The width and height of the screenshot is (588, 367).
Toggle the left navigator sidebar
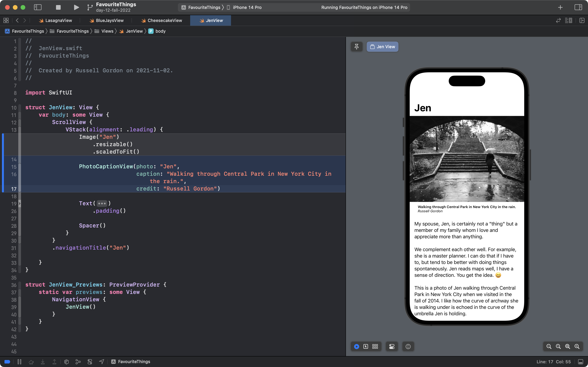(x=38, y=7)
